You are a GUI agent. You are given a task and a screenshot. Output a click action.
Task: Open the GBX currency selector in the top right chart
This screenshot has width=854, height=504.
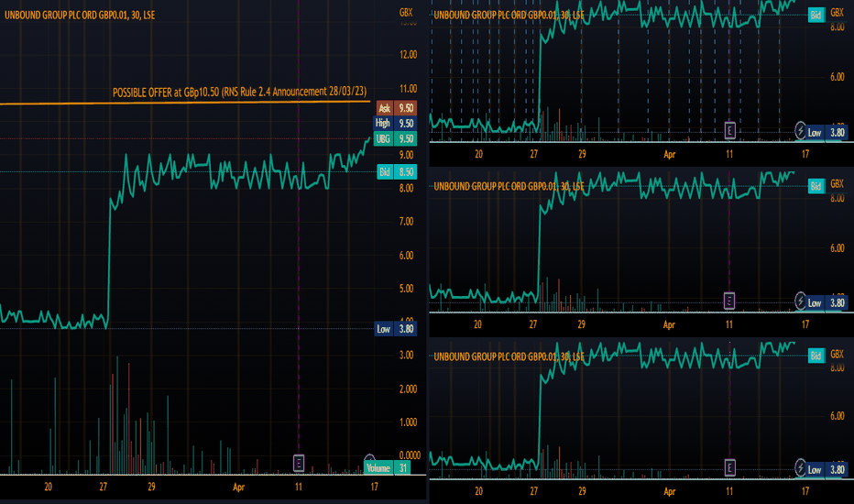click(838, 12)
